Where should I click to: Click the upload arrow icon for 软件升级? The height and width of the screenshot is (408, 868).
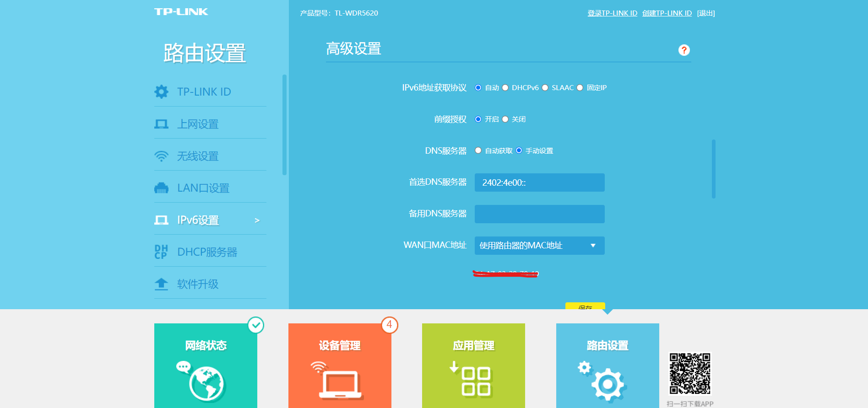coord(161,284)
